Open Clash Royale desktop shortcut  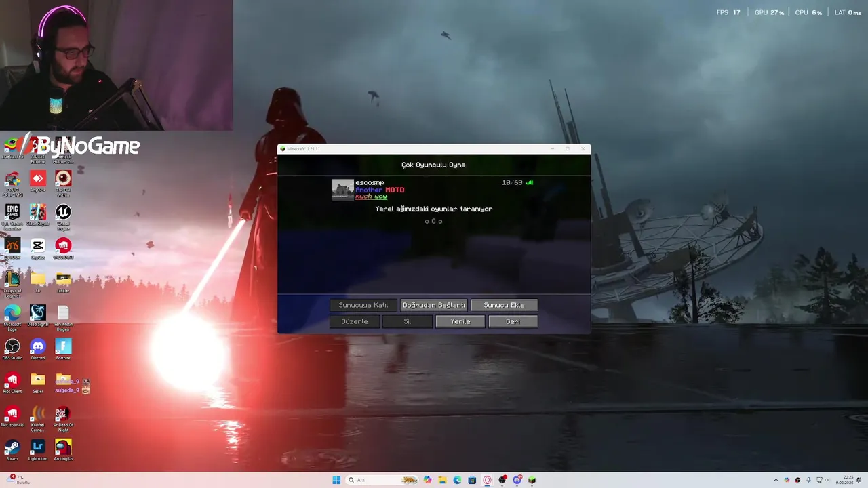(38, 215)
